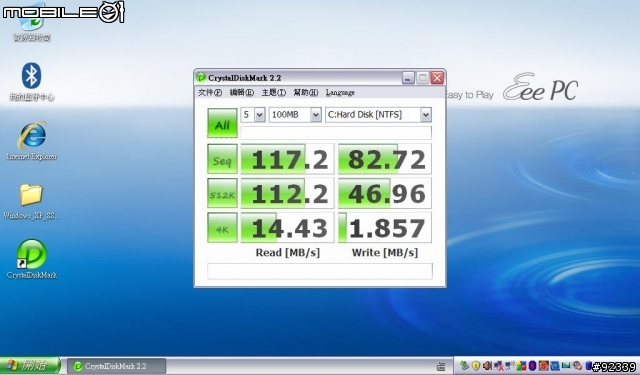Open the yellow security shield tray icon

[x=476, y=365]
